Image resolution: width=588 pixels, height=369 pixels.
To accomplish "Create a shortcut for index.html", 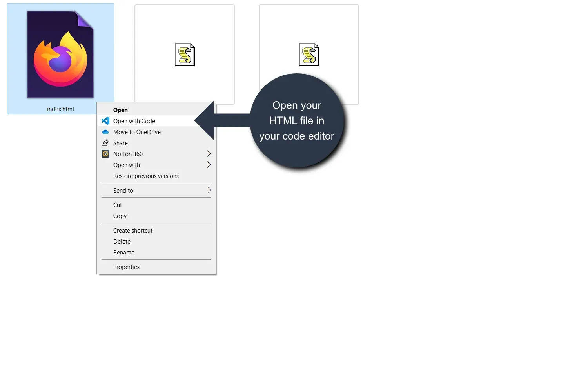I will [133, 230].
